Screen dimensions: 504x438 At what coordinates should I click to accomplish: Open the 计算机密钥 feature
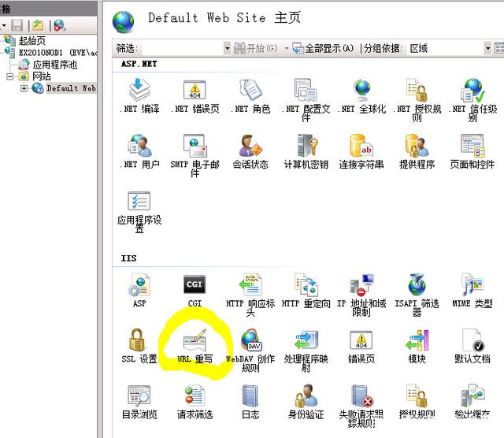pos(306,151)
